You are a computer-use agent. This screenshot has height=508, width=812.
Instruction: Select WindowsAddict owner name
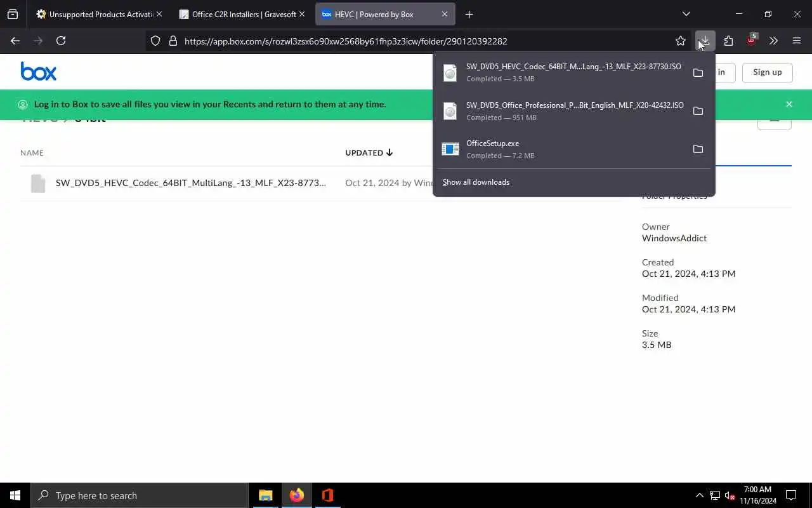(x=674, y=238)
